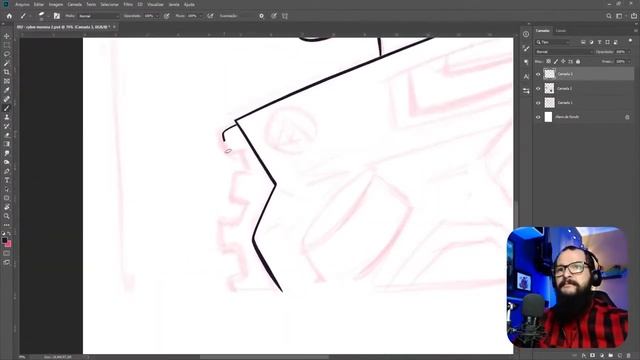Toggle lock all padlock in Layers panel
640x360 pixels.
tap(578, 62)
